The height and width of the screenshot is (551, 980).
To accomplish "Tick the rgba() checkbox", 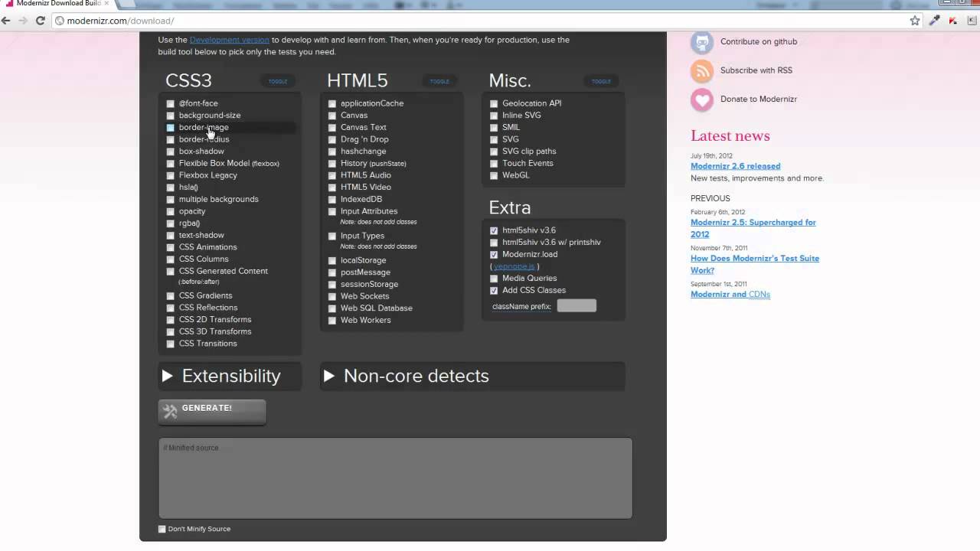I will pyautogui.click(x=171, y=223).
